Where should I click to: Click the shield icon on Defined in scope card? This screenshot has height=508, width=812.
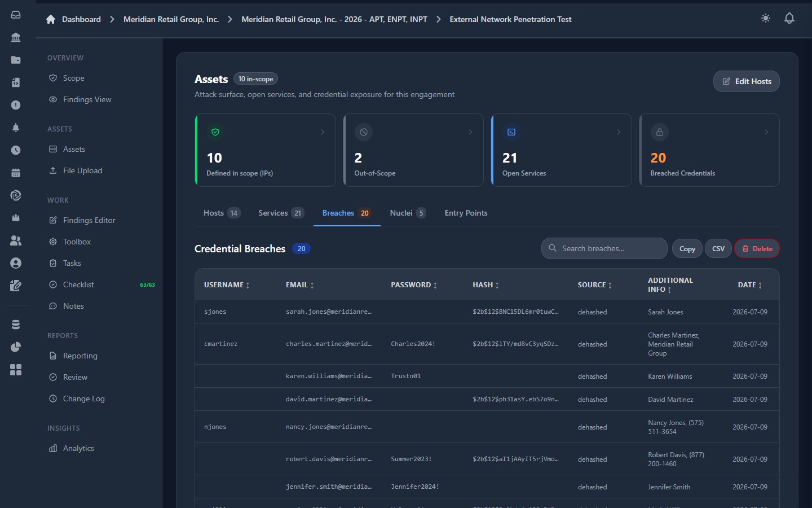[x=215, y=132]
